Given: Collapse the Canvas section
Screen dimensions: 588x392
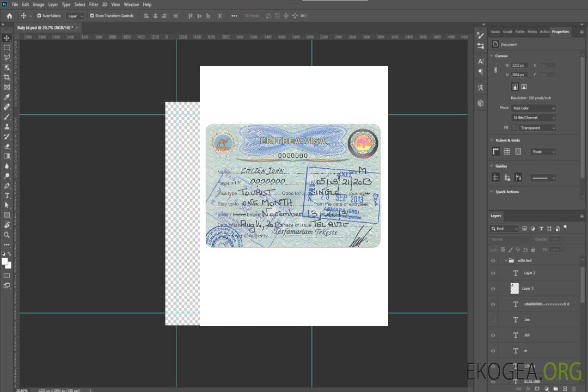Looking at the screenshot, I should (x=492, y=56).
